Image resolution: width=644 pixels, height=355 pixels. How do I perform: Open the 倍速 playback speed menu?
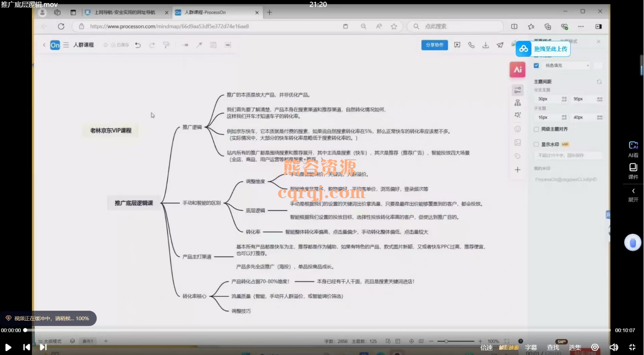tap(486, 348)
